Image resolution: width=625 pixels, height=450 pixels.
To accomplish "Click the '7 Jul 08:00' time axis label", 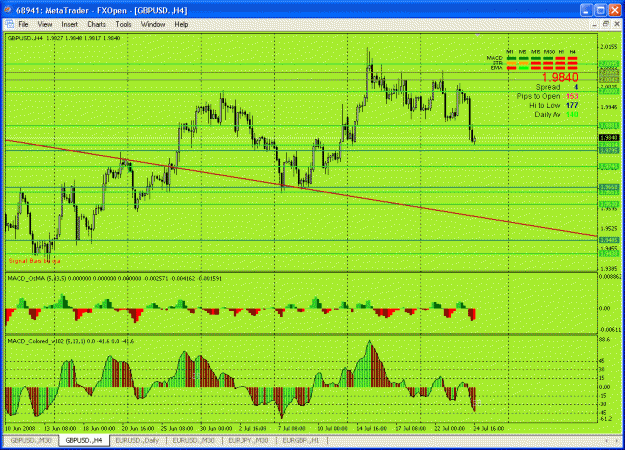I will click(292, 428).
